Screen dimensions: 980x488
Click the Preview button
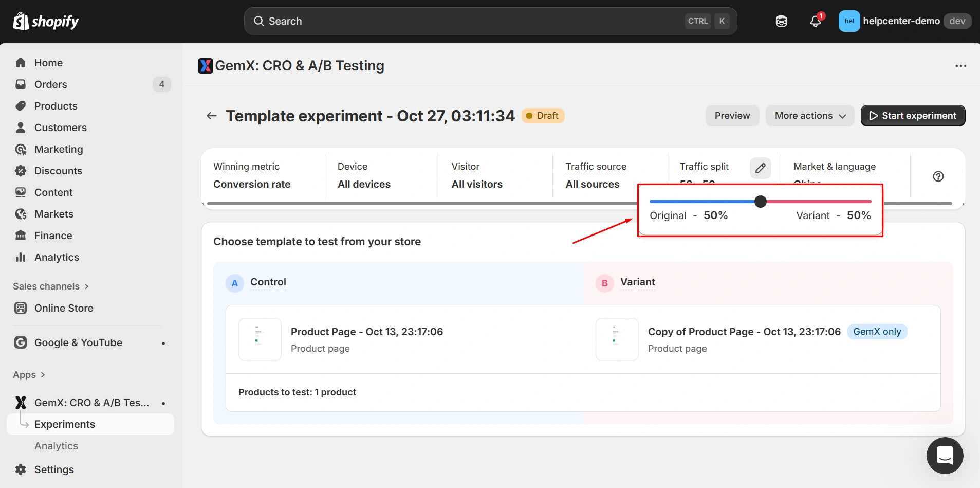[732, 116]
